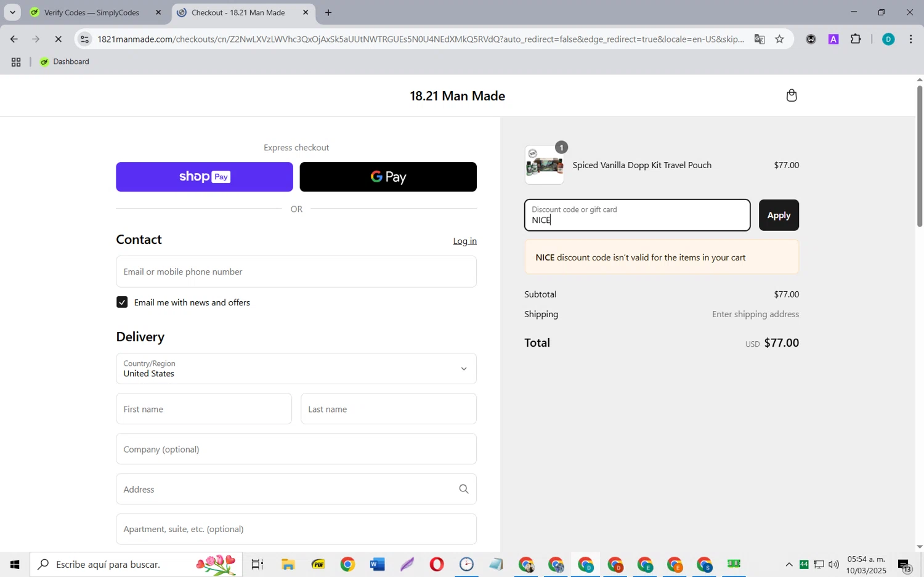Click the Total $77.00 amount
This screenshot has height=577, width=924.
point(782,342)
